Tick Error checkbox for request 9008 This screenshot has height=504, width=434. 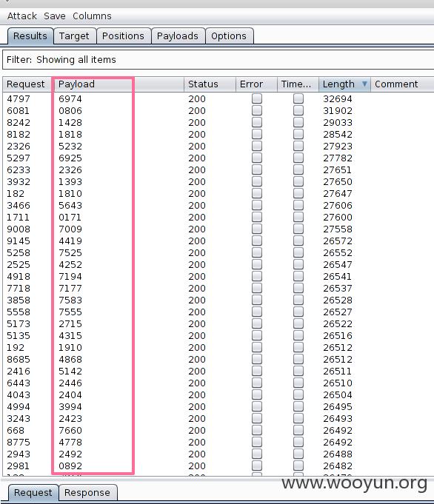[257, 229]
